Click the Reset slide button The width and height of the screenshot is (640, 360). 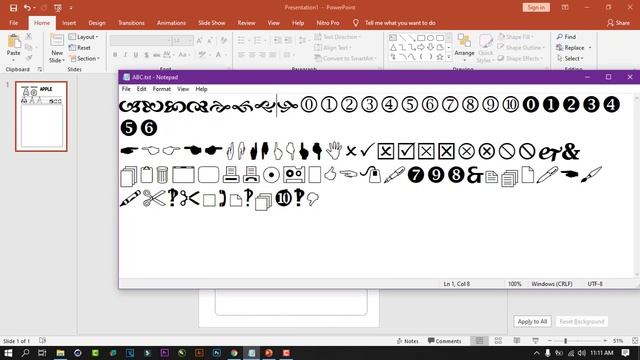80,48
